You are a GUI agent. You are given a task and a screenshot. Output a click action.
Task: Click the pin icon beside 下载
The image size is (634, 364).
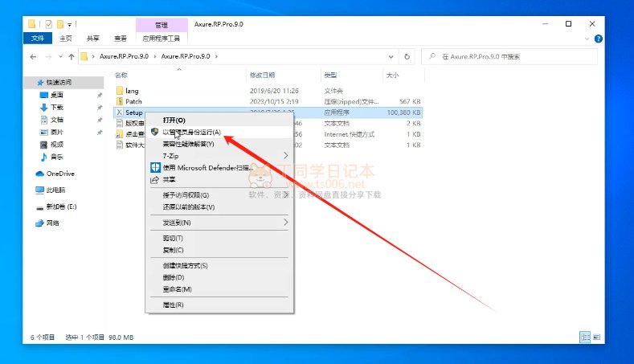[x=100, y=108]
